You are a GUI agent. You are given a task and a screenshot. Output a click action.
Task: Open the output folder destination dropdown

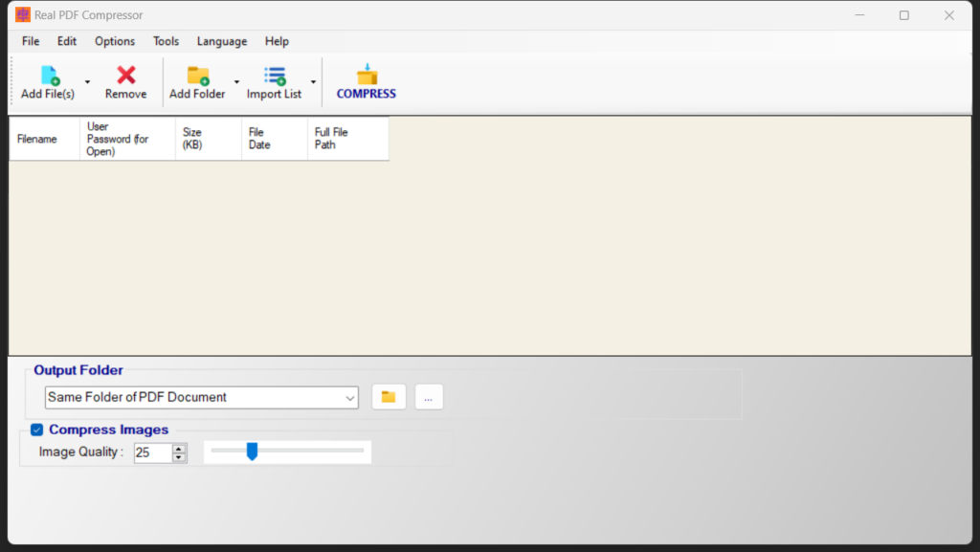[x=351, y=396]
